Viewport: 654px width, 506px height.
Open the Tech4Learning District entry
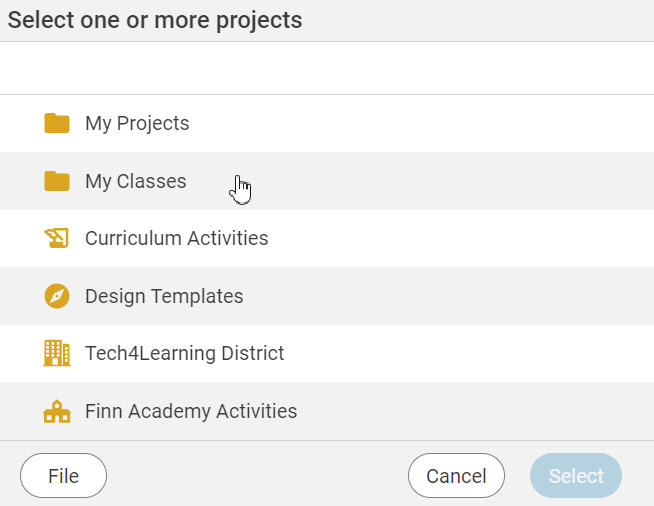327,353
